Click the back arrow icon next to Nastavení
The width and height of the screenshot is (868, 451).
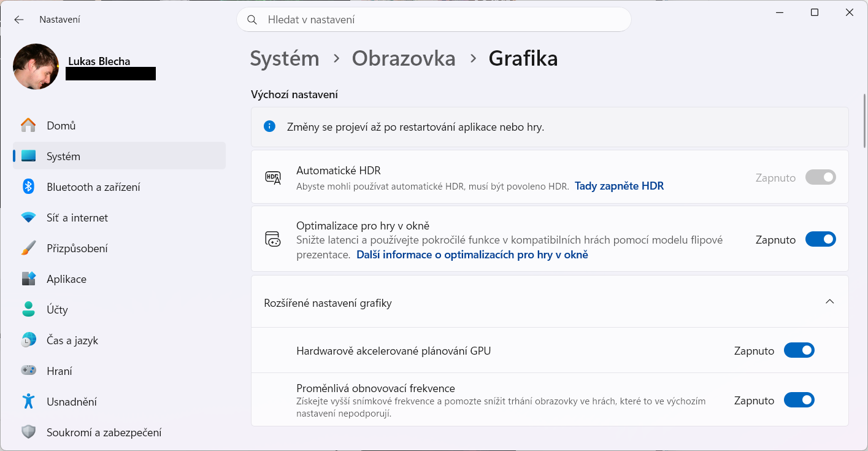[19, 20]
